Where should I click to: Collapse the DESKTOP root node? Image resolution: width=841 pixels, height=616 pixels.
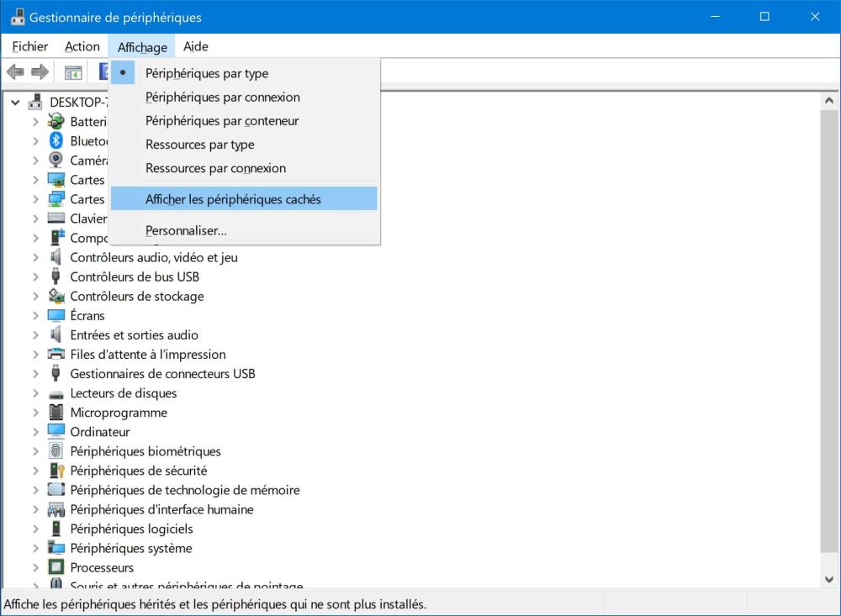coord(15,102)
